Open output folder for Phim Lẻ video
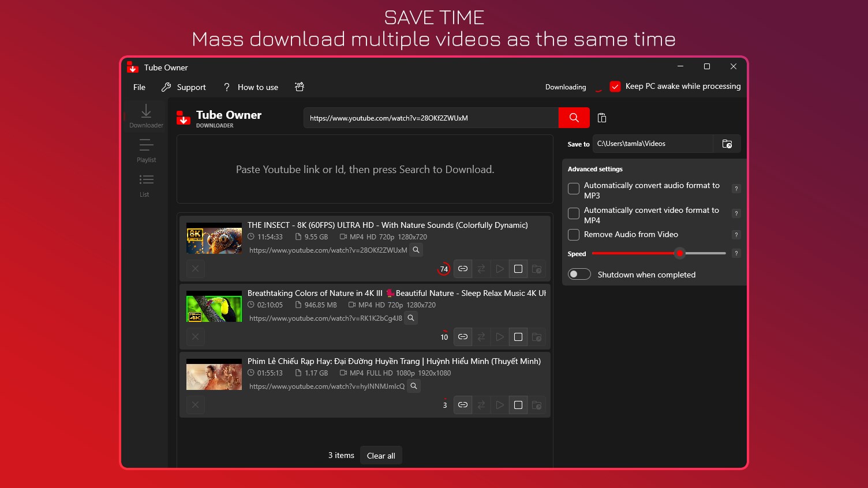Viewport: 868px width, 488px height. (x=537, y=405)
